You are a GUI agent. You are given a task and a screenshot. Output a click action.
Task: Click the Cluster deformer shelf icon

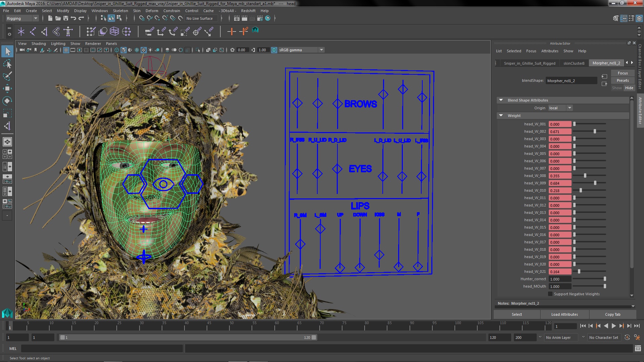126,32
